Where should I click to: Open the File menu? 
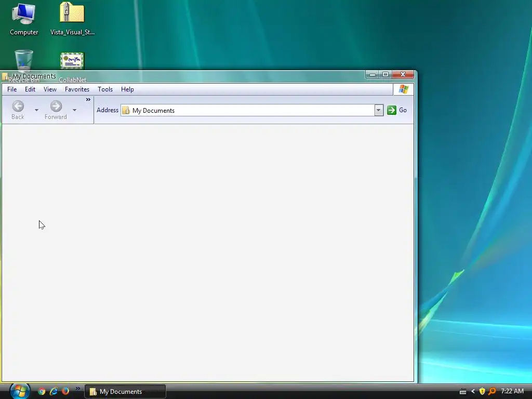point(12,89)
